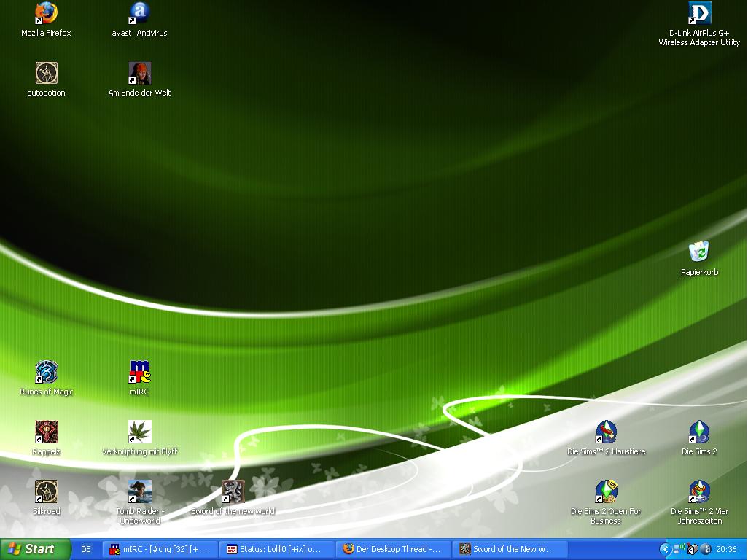
Task: Click the D-Link AirPlus G+ Wireless Adapter Utility icon
Action: (x=699, y=13)
